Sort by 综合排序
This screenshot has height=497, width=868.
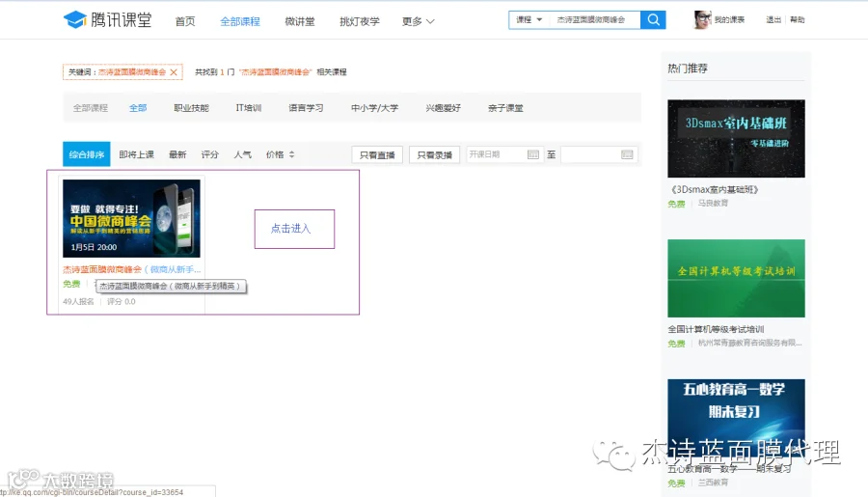coord(87,154)
